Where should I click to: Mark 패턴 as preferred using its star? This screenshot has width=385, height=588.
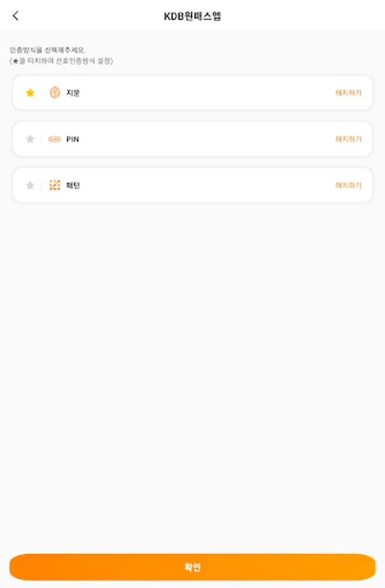click(29, 184)
